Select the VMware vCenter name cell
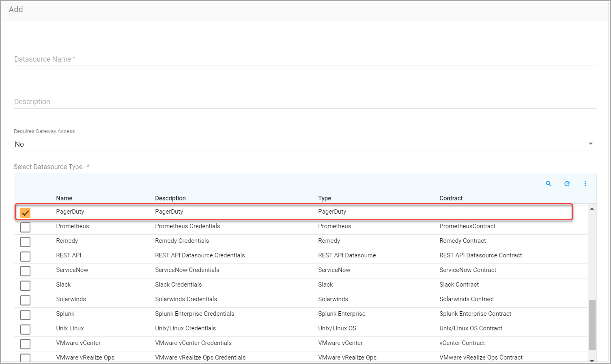 tap(78, 343)
